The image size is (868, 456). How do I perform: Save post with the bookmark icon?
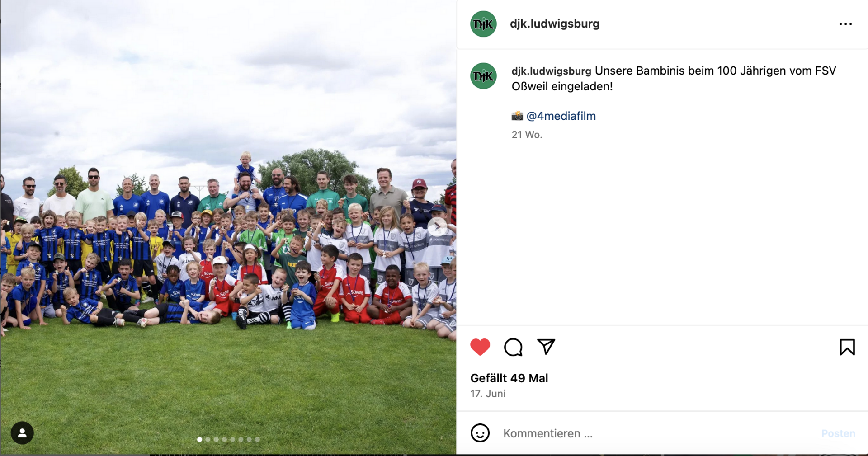pyautogui.click(x=847, y=347)
